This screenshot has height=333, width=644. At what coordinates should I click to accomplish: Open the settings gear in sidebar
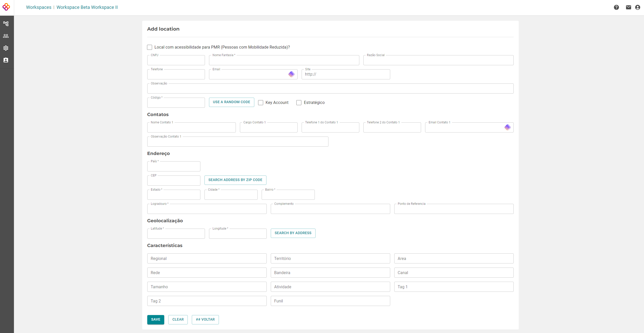coord(6,48)
